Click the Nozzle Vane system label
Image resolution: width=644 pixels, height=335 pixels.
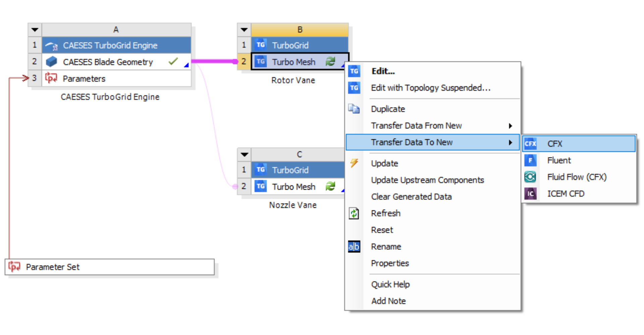coord(293,205)
